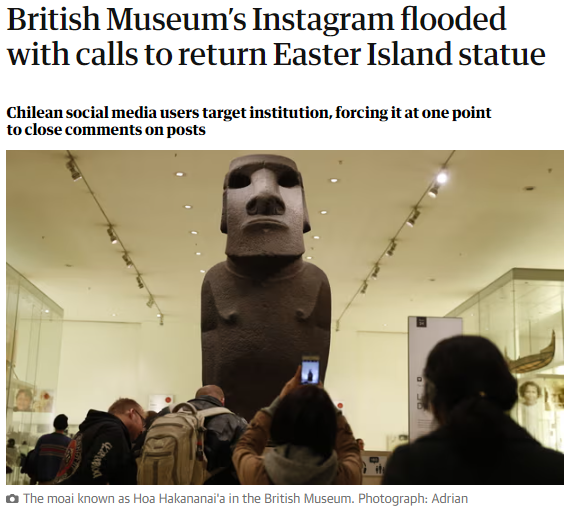573x510 pixels.
Task: Open the main moai photograph
Action: pos(285,317)
